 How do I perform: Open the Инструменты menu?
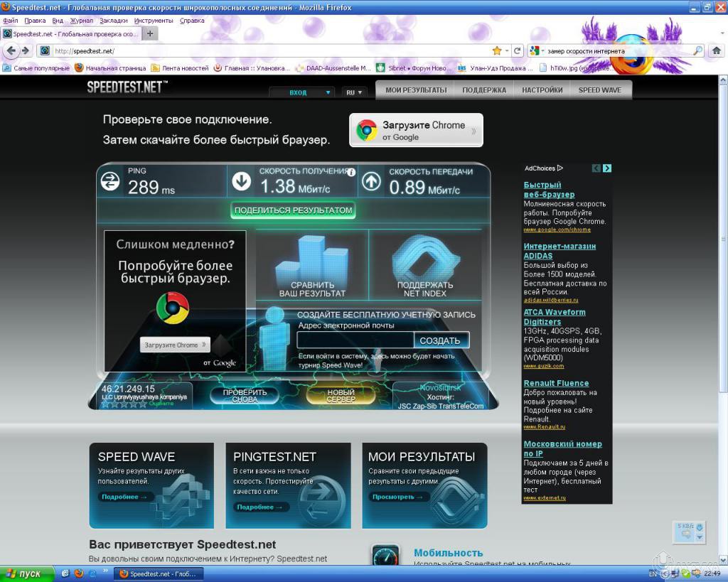[154, 21]
